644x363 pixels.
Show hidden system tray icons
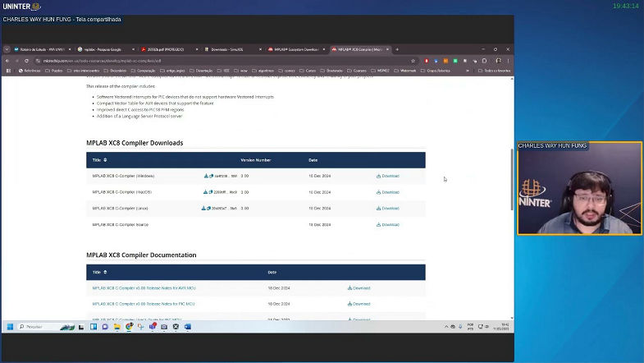point(446,327)
